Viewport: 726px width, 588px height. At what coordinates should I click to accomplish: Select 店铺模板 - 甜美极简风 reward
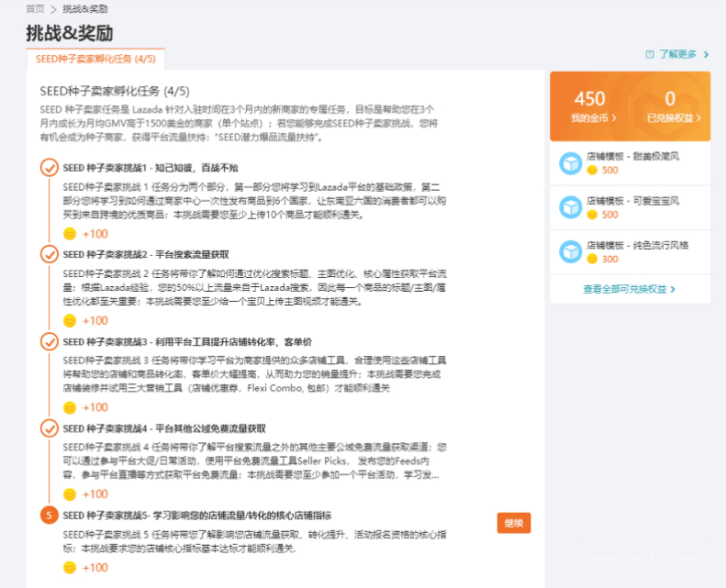point(631,163)
